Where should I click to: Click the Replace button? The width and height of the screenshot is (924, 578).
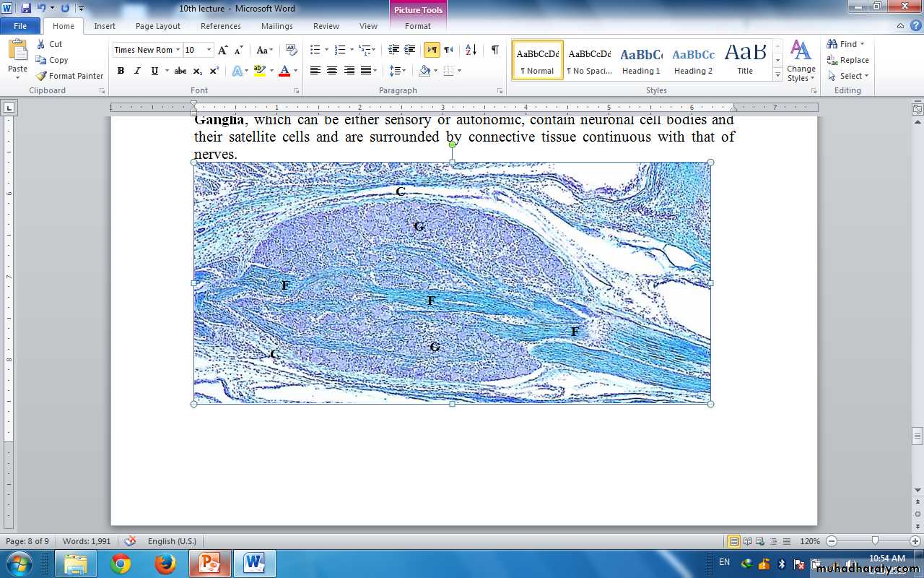(x=848, y=60)
